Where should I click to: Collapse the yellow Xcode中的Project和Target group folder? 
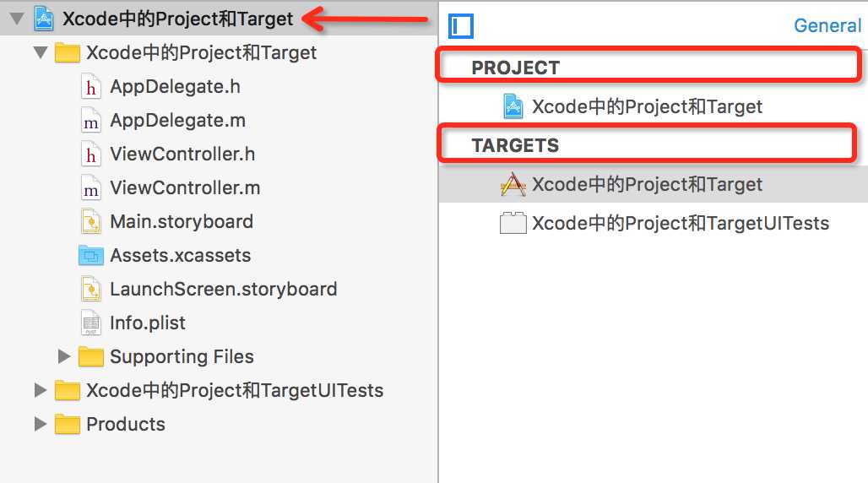[x=41, y=52]
